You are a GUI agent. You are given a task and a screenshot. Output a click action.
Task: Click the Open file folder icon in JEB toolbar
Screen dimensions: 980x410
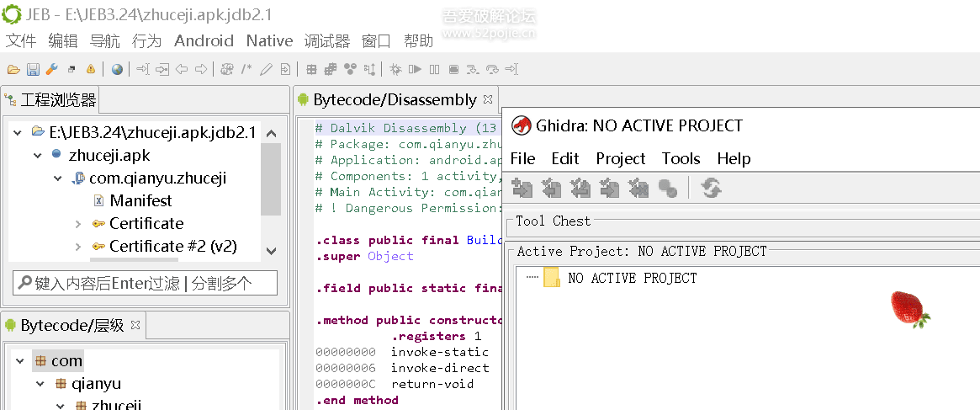coord(13,70)
